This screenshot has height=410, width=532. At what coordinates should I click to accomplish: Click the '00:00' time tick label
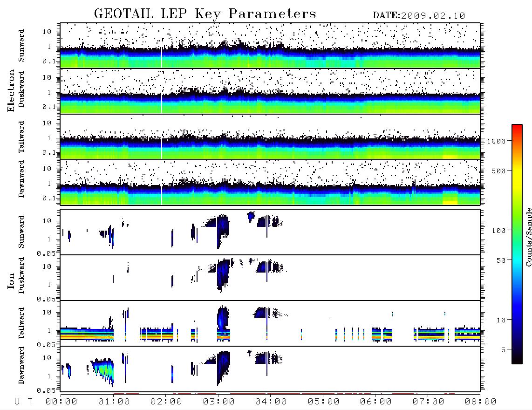[x=61, y=402]
